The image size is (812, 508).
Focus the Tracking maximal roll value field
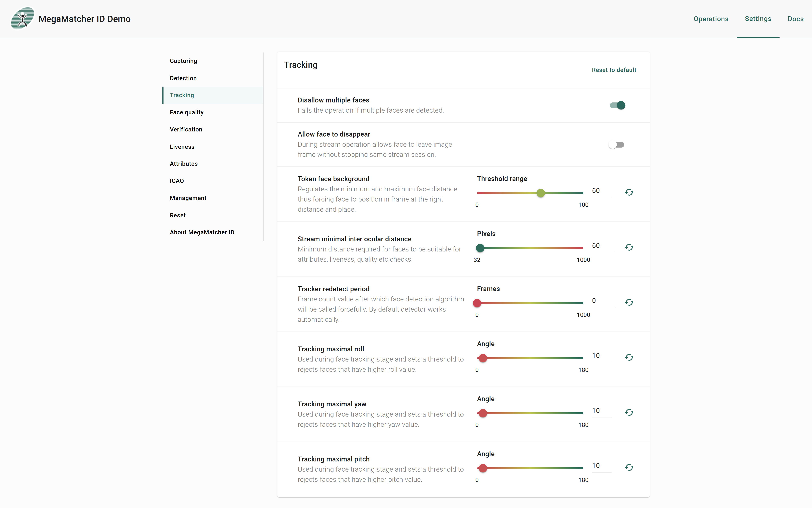click(x=602, y=356)
